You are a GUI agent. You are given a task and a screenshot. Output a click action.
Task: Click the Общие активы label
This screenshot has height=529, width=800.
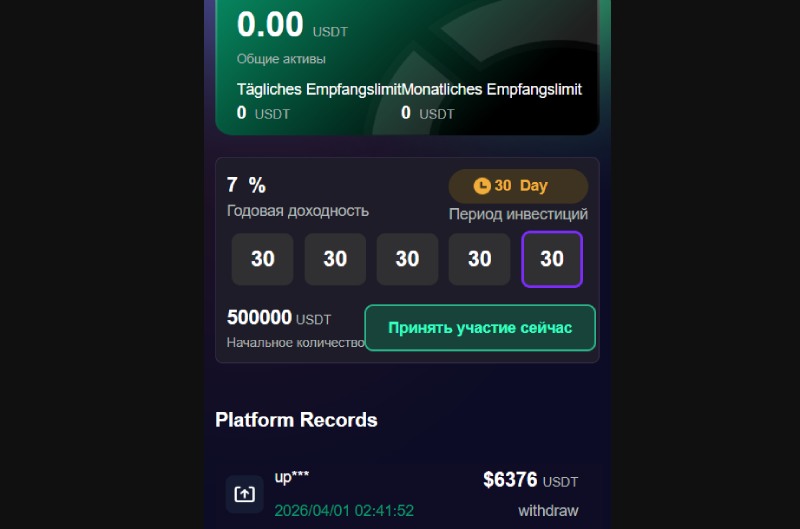tap(281, 59)
